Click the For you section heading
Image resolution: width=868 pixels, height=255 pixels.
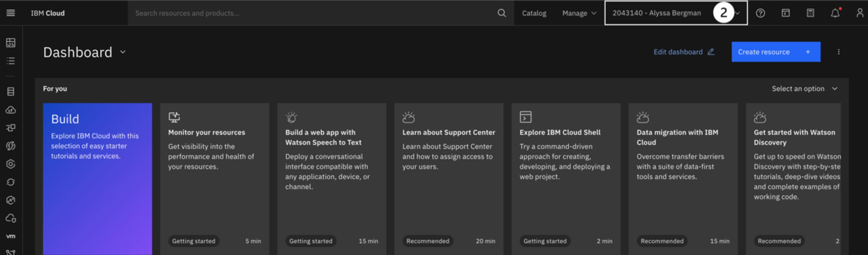coord(55,89)
